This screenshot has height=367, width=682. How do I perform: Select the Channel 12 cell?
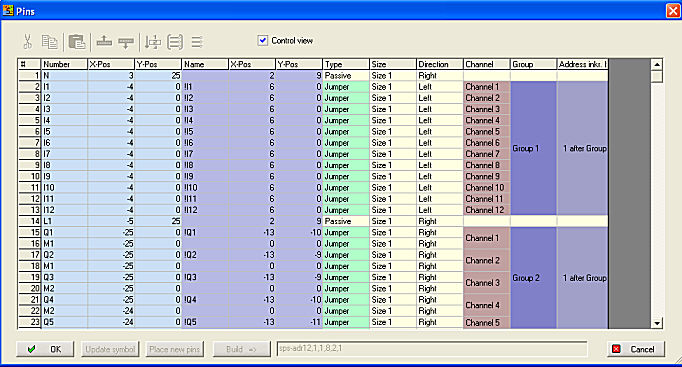487,210
